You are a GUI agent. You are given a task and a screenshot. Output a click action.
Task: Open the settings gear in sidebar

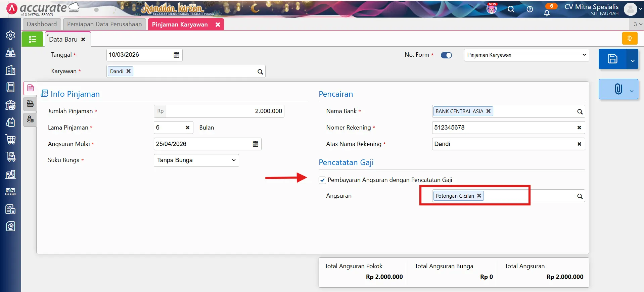(x=10, y=35)
